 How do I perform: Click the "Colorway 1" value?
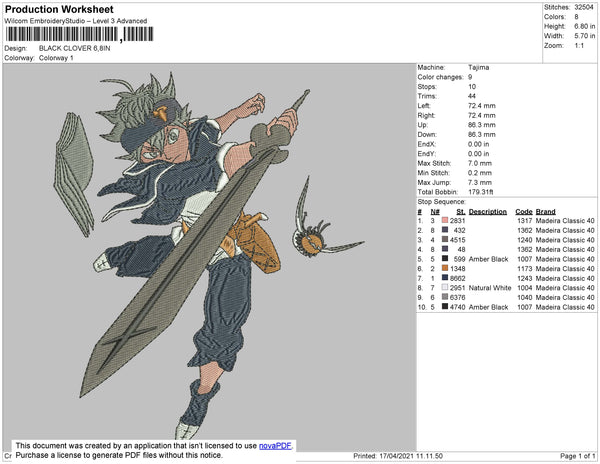(56, 58)
